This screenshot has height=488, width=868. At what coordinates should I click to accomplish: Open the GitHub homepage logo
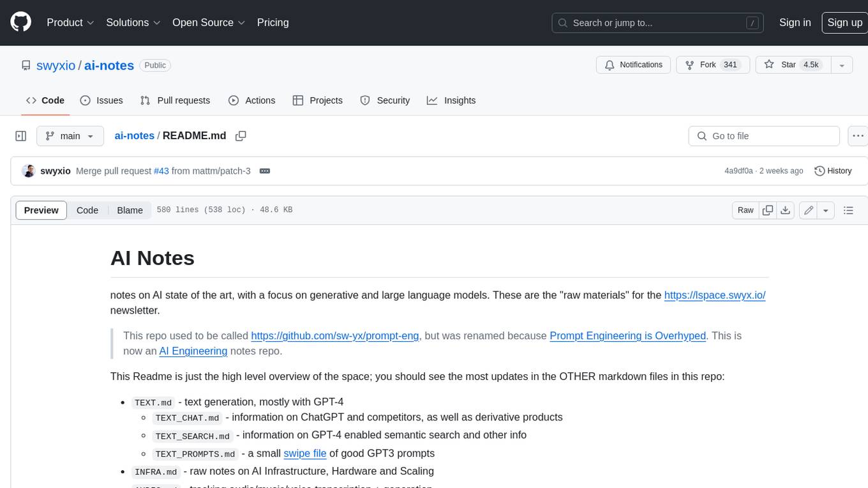pos(20,22)
